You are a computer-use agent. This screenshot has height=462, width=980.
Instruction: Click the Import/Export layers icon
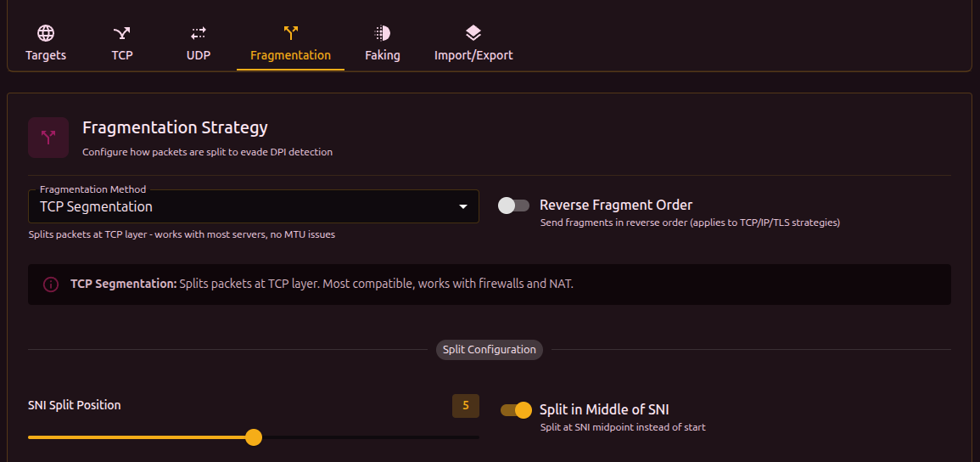tap(473, 33)
